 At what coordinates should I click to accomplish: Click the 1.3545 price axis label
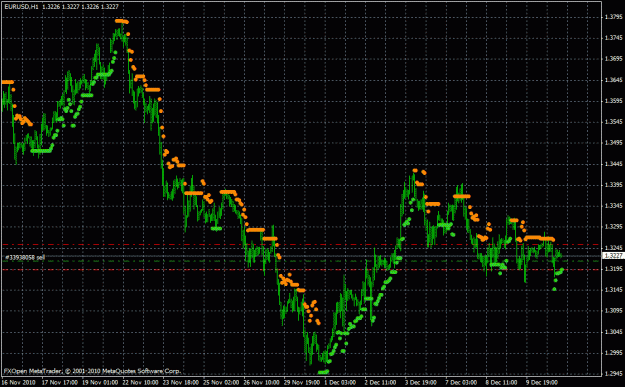point(613,122)
